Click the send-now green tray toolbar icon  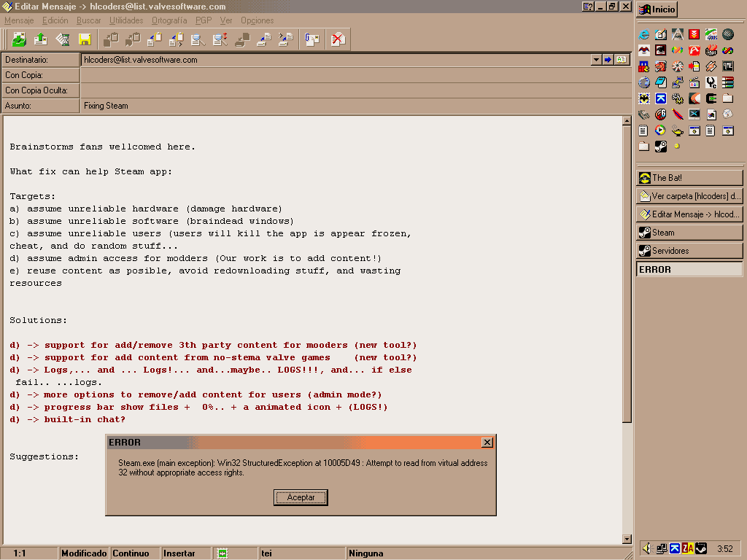click(19, 39)
